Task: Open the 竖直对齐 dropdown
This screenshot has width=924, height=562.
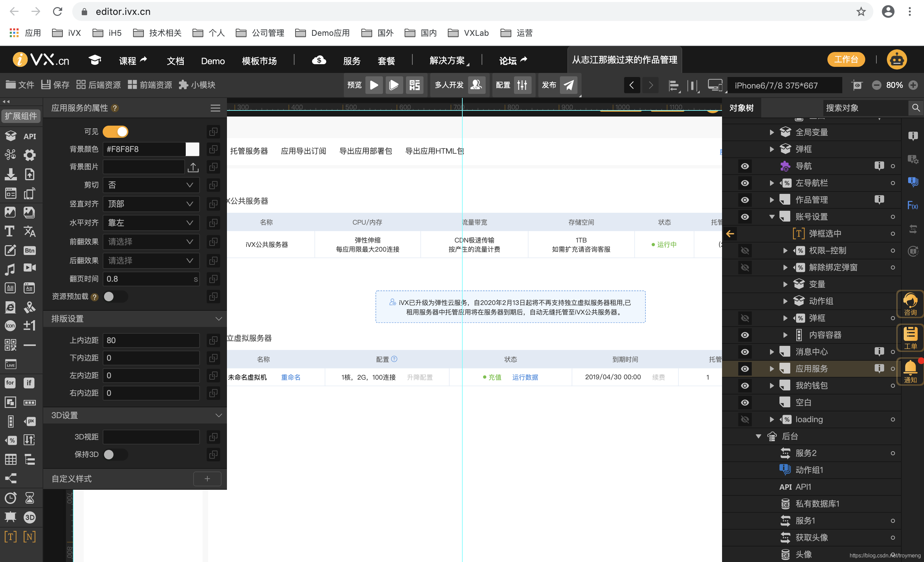Action: (x=151, y=204)
